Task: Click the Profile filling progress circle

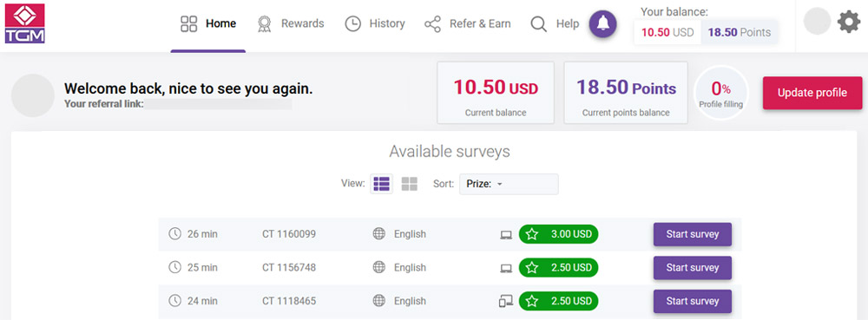Action: pos(720,93)
